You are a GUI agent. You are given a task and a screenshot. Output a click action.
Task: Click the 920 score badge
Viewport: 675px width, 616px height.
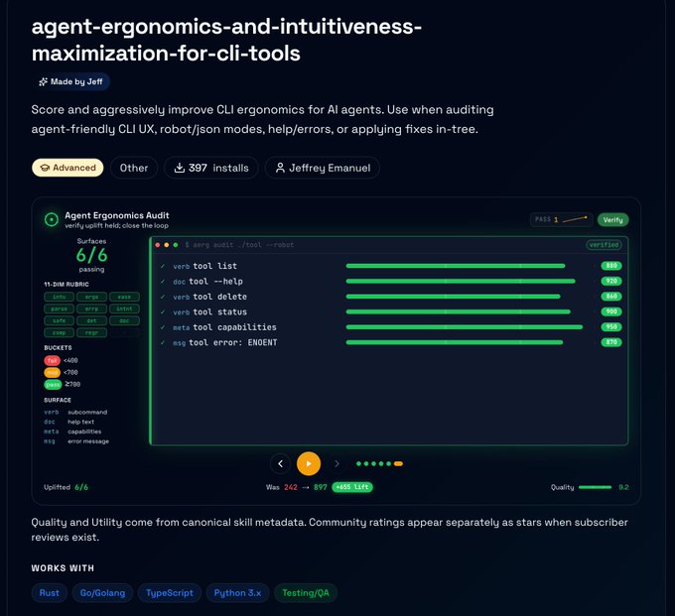pyautogui.click(x=611, y=282)
